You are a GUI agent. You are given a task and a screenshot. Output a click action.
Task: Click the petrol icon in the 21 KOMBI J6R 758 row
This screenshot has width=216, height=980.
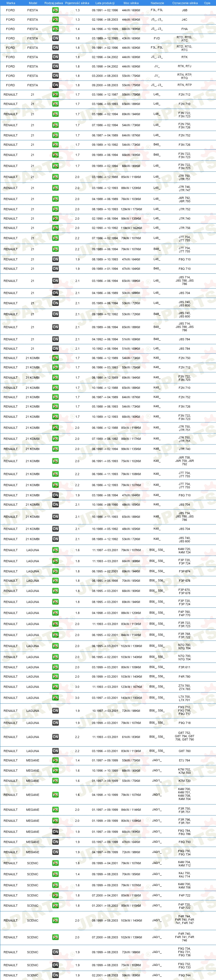pos(55,461)
